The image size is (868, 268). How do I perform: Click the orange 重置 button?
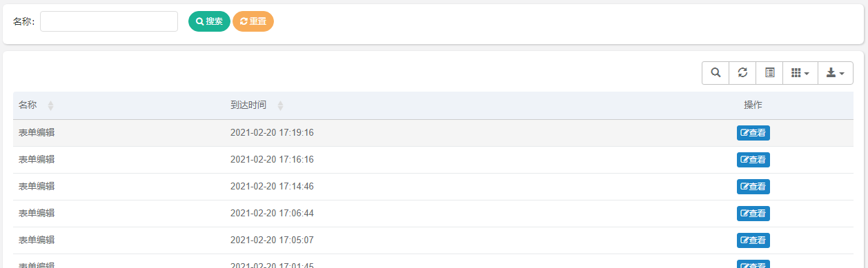click(253, 21)
